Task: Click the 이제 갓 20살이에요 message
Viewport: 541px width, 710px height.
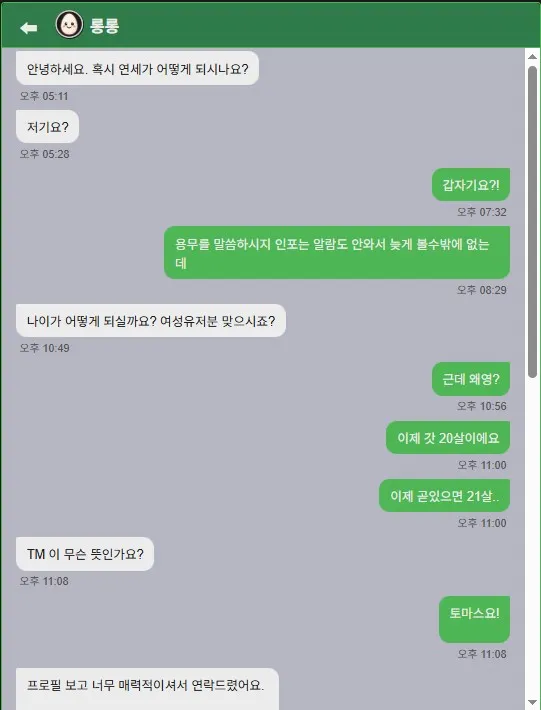Action: point(448,437)
